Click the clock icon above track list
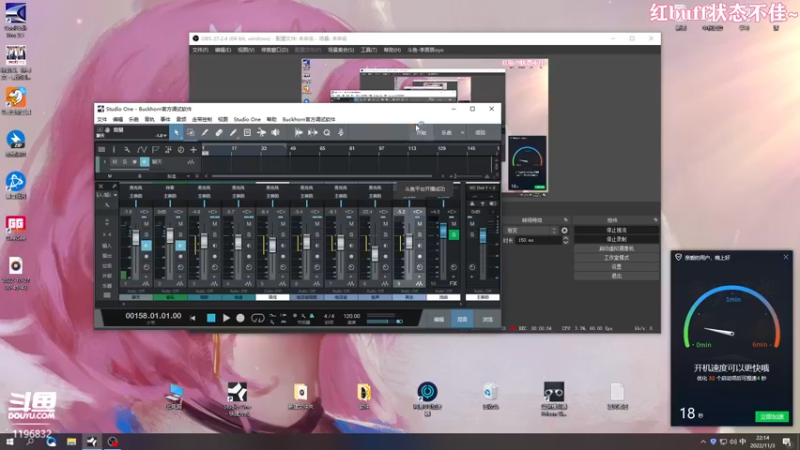Viewport: 800px width, 450px height. pyautogui.click(x=181, y=149)
